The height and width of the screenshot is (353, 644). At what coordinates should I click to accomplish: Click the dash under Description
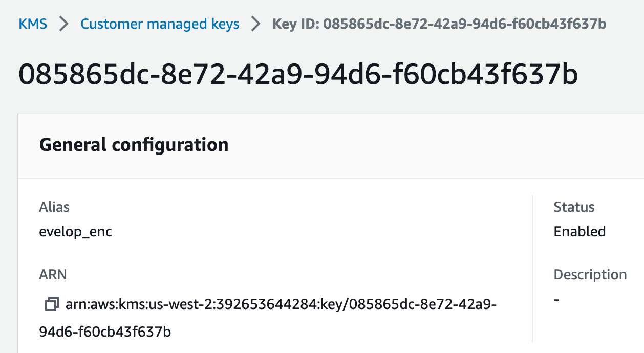(x=556, y=299)
